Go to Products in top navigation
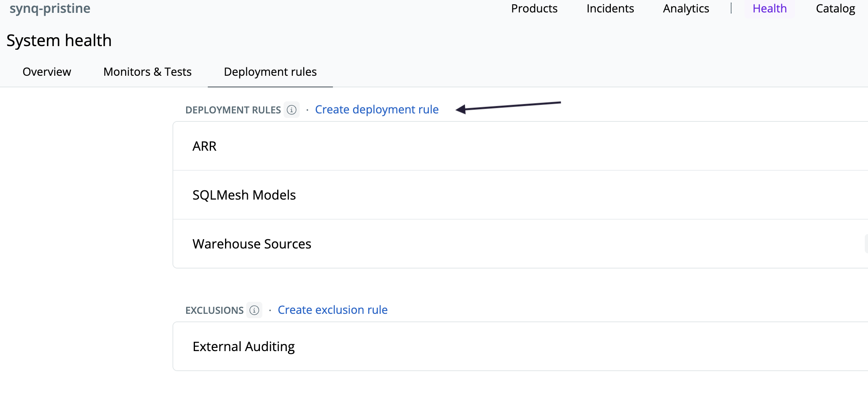The width and height of the screenshot is (868, 412). 534,8
